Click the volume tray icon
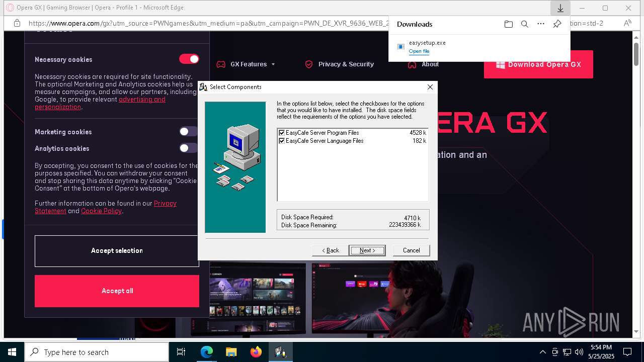This screenshot has width=644, height=362. 579,352
